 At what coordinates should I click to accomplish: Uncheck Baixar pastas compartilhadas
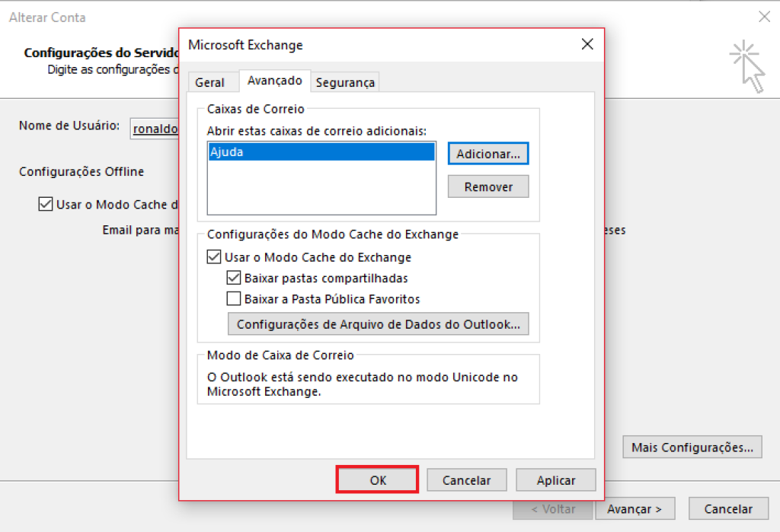click(x=234, y=278)
